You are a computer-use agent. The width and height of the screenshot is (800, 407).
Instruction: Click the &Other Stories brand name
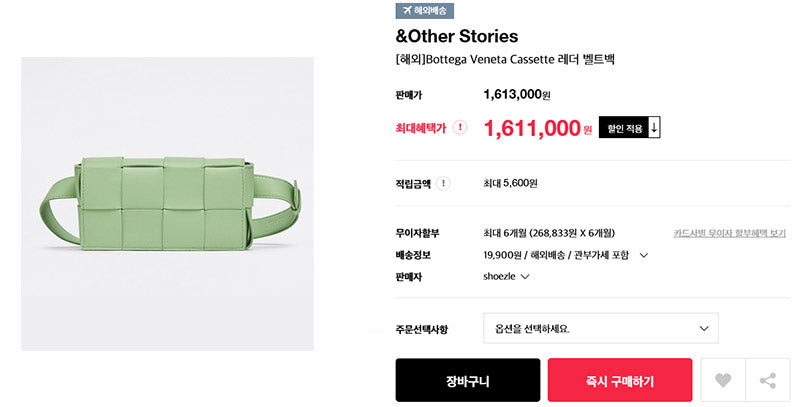457,36
